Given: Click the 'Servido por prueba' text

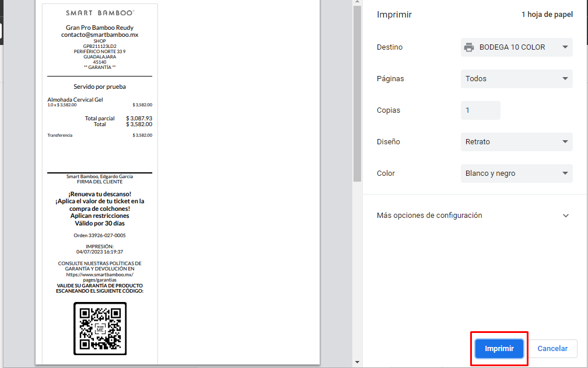Looking at the screenshot, I should [100, 86].
